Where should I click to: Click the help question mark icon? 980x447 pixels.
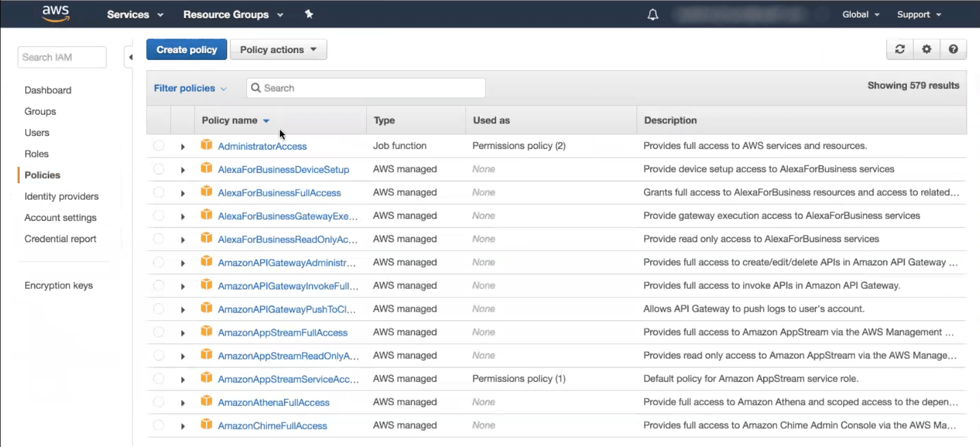(x=953, y=49)
